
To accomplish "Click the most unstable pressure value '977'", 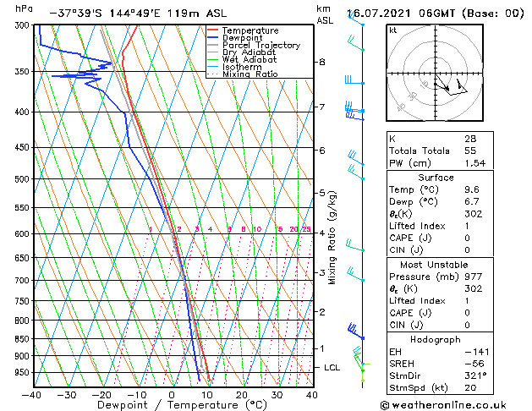I will [x=474, y=277].
